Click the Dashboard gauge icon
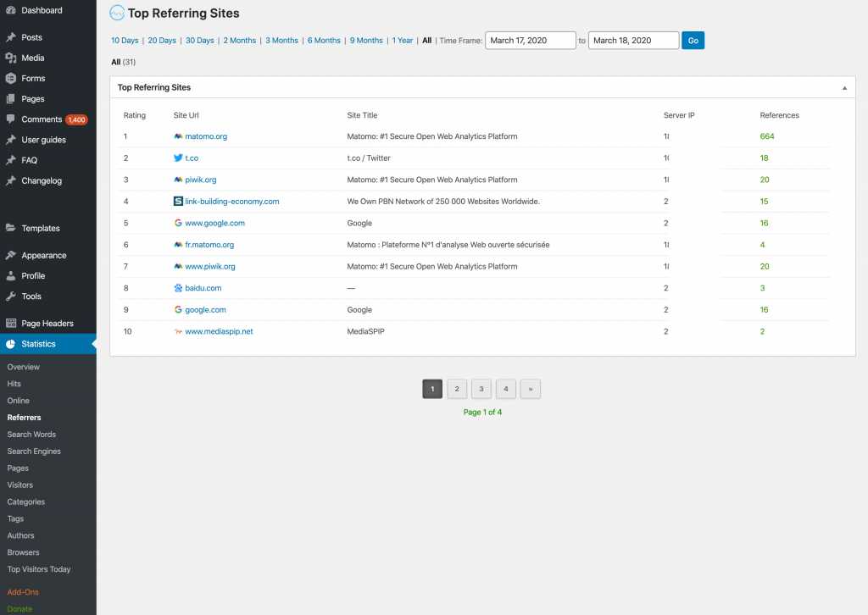This screenshot has width=868, height=615. pyautogui.click(x=10, y=10)
